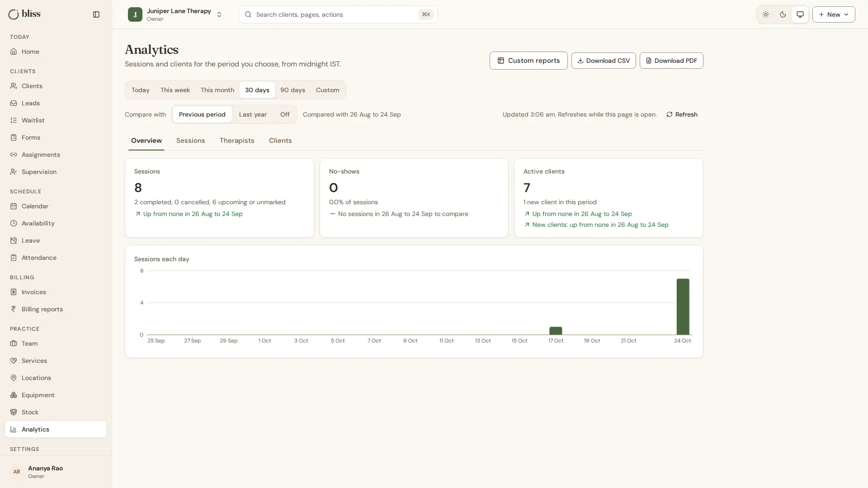Open the Waitlist page

coord(56,120)
